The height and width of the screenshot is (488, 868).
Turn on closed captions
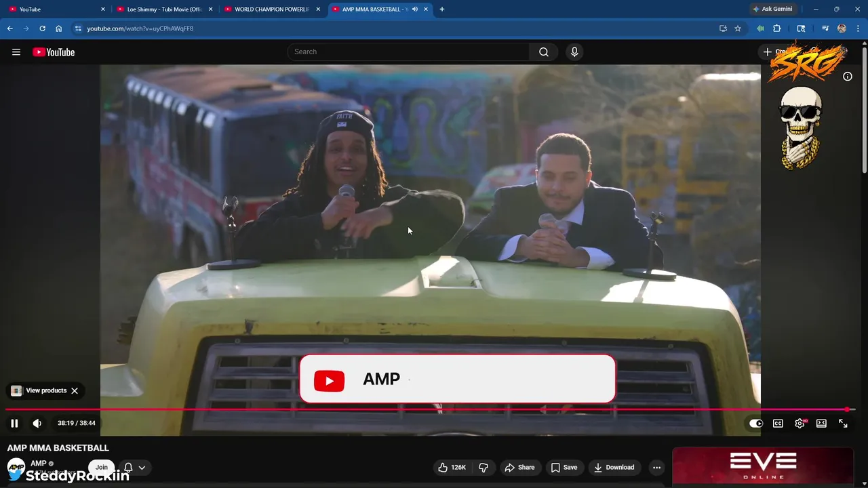tap(778, 424)
